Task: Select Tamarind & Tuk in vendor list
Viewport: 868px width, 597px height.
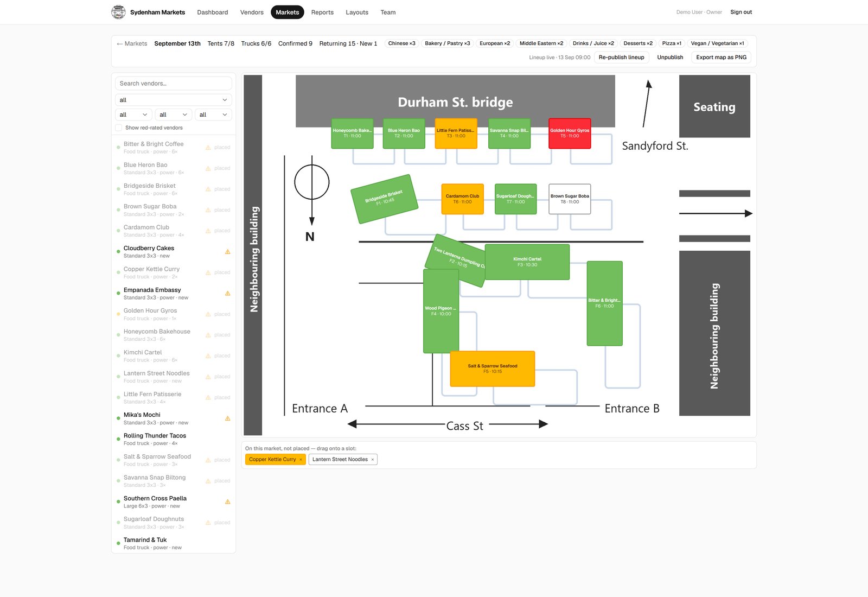Action: click(174, 543)
